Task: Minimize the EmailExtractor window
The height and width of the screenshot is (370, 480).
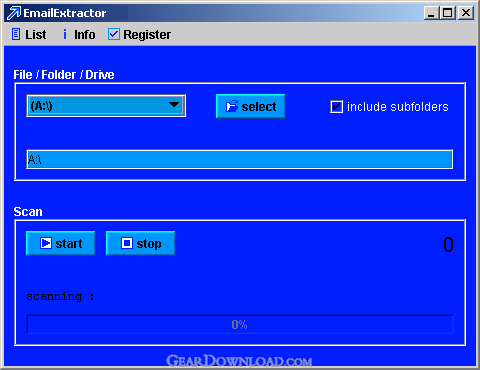Action: tap(431, 13)
